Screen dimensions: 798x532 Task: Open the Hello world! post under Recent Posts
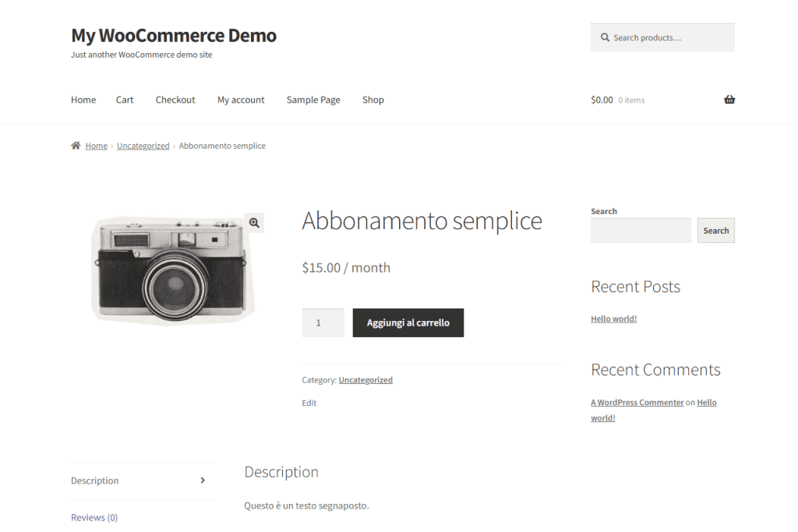[x=613, y=318]
